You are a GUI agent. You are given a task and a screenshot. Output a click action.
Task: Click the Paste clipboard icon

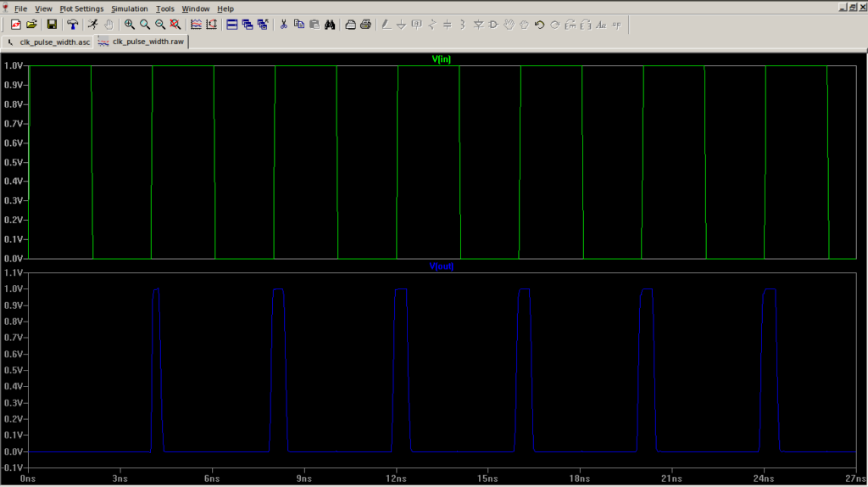click(x=314, y=25)
